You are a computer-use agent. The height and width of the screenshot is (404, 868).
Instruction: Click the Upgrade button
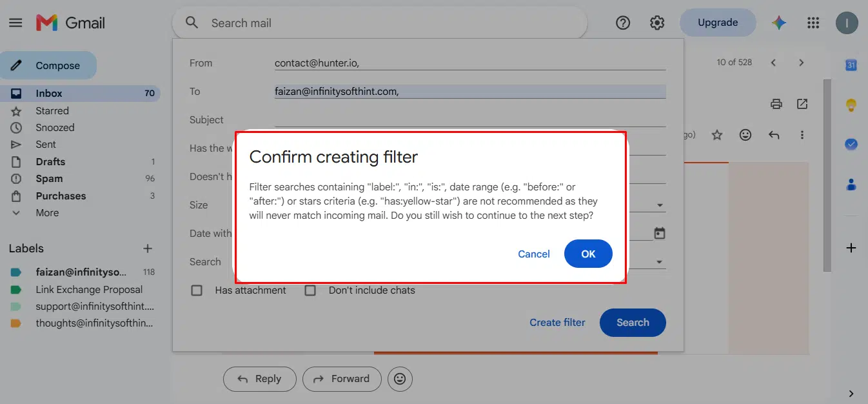[718, 23]
